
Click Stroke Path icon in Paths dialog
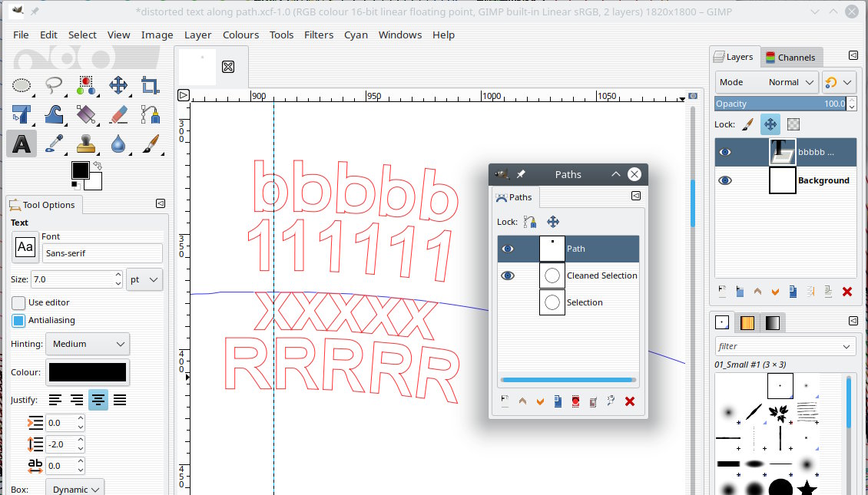(611, 401)
